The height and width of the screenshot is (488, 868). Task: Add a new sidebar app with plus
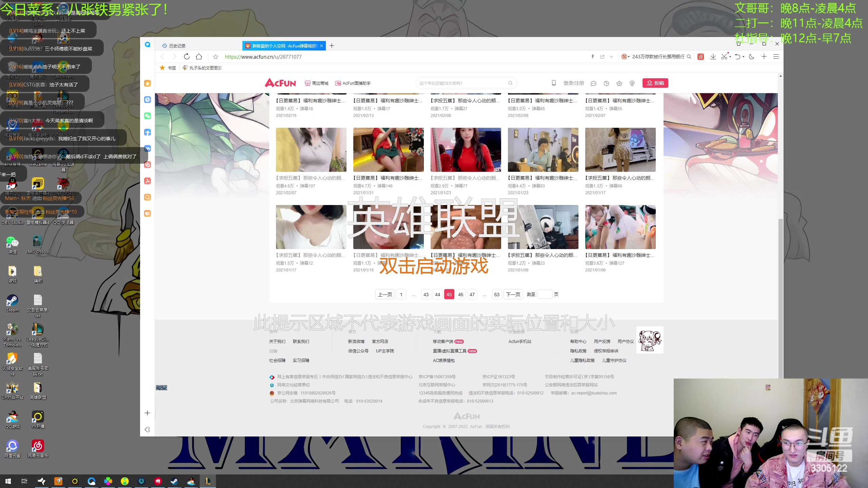[x=147, y=413]
